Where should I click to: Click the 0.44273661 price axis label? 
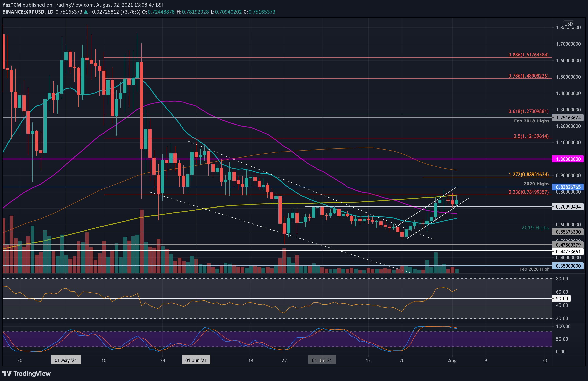(568, 252)
